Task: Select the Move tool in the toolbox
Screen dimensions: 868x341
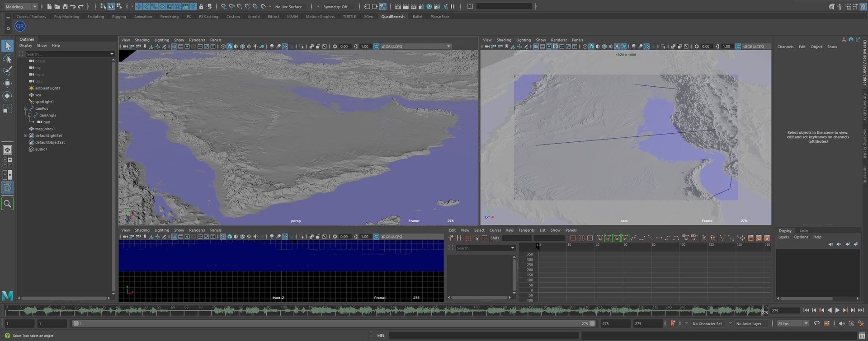Action: pyautogui.click(x=8, y=84)
